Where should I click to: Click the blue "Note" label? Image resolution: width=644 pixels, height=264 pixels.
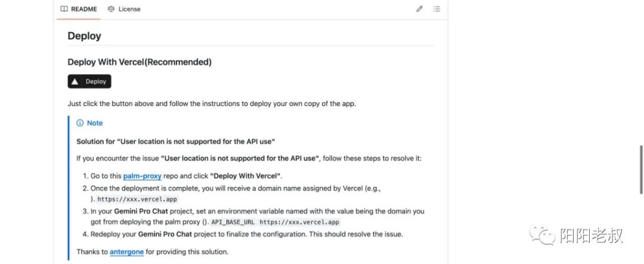click(95, 123)
